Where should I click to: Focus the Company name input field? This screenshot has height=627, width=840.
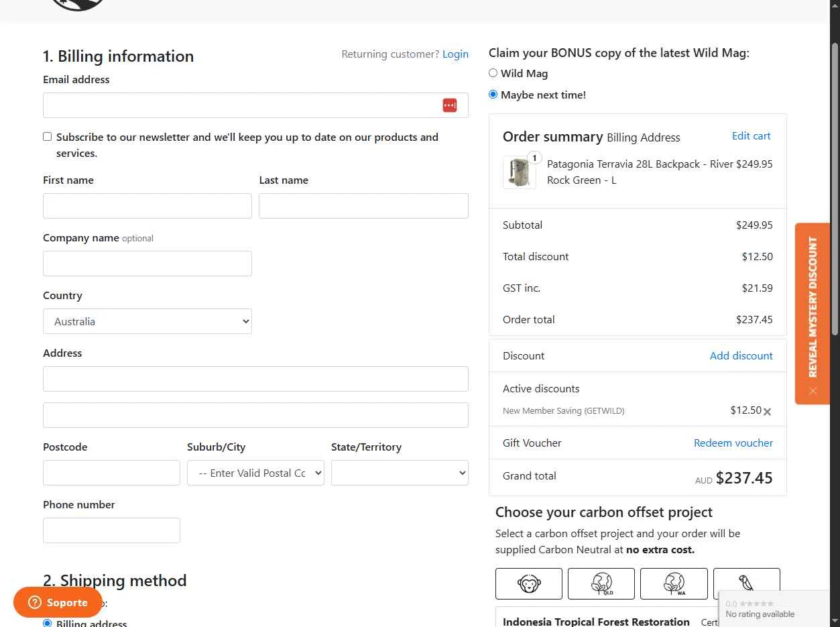[147, 264]
